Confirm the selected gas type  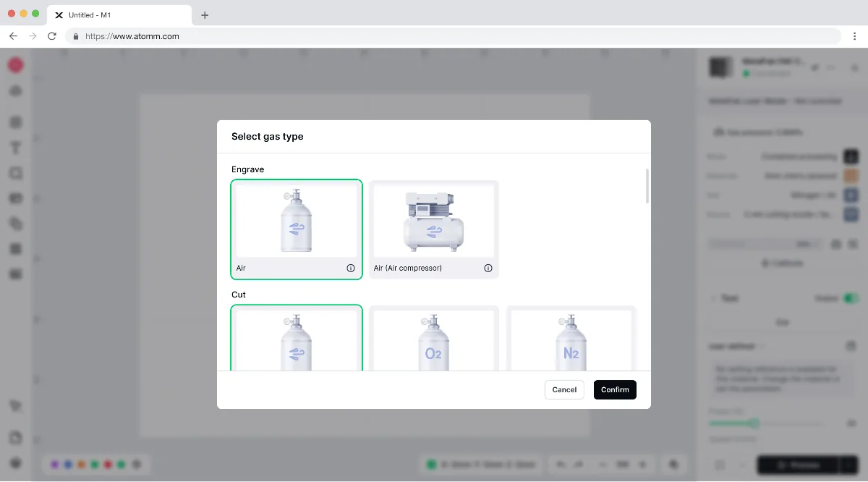[x=615, y=389]
